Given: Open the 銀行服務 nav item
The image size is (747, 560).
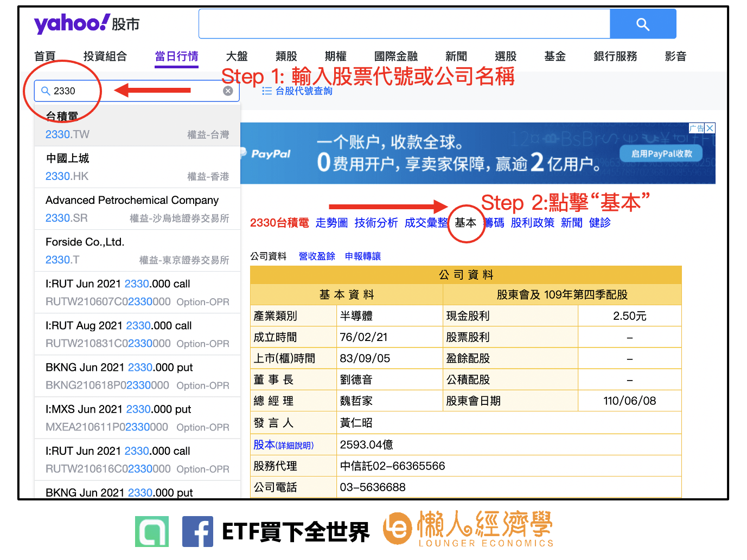Looking at the screenshot, I should coord(615,56).
